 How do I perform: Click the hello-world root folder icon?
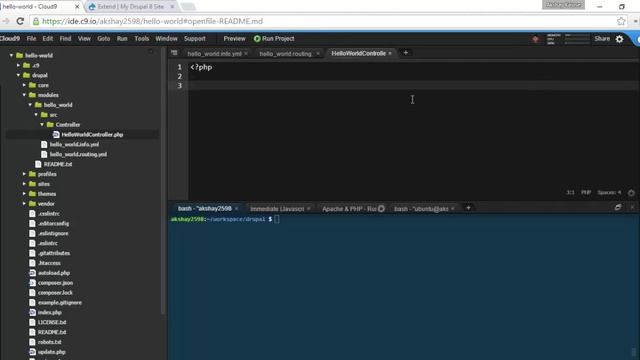point(20,56)
